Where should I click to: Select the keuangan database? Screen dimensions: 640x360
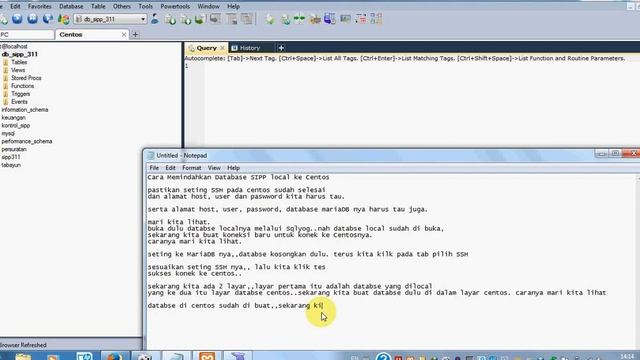coord(13,118)
